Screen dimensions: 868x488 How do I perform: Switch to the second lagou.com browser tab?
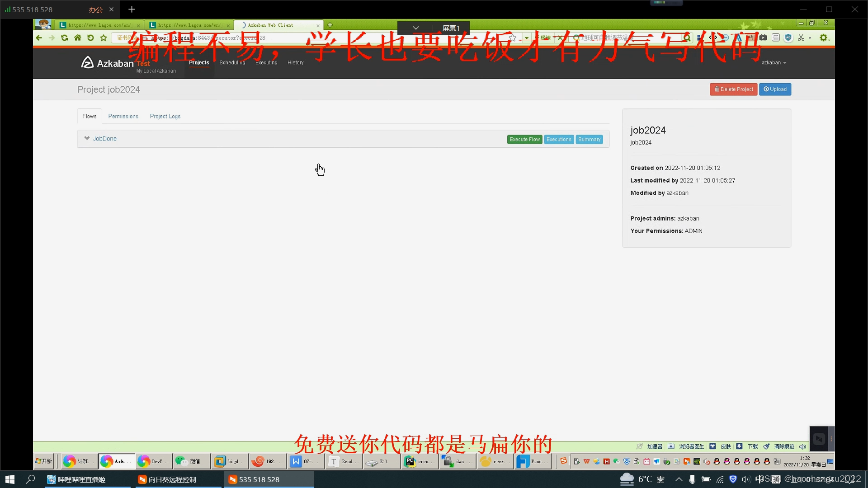189,25
